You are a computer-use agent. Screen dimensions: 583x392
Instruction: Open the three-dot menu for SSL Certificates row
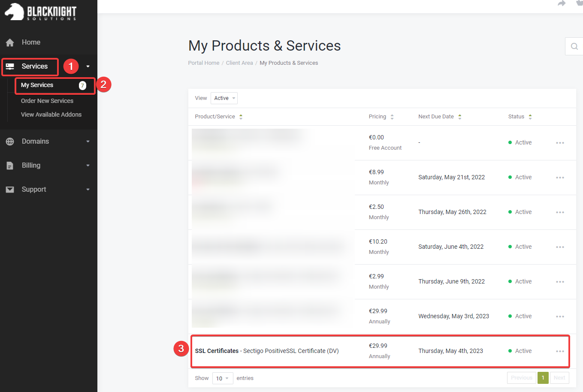(x=560, y=351)
